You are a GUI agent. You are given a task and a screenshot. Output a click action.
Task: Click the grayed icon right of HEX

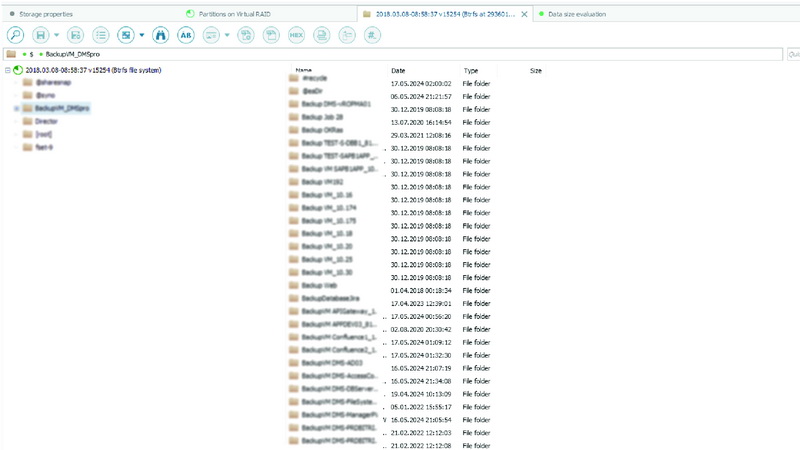click(x=322, y=35)
